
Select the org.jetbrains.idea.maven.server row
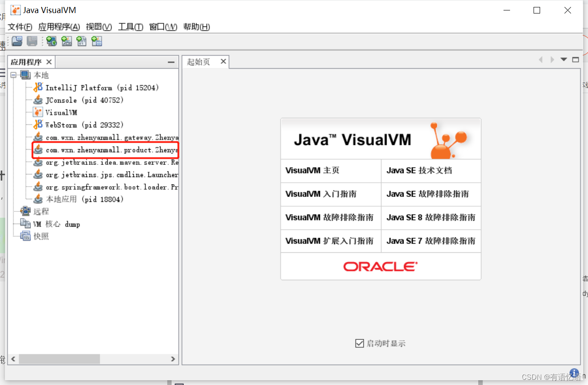pos(112,162)
